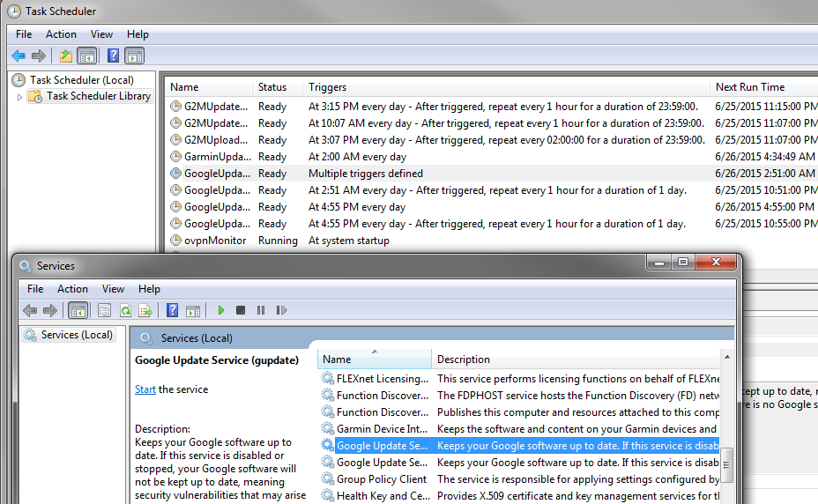
Task: Open File menu in Task Scheduler
Action: (24, 34)
